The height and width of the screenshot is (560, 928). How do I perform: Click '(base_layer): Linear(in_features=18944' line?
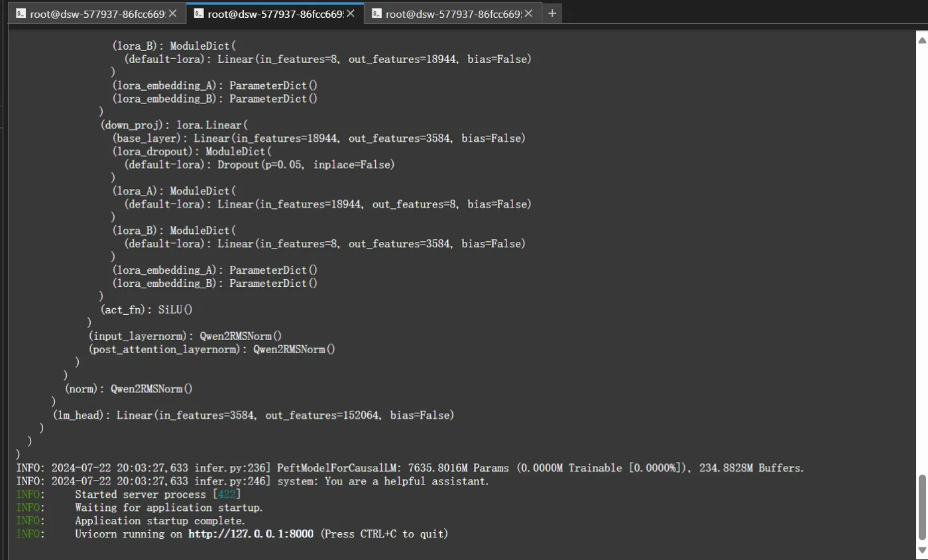tap(319, 139)
